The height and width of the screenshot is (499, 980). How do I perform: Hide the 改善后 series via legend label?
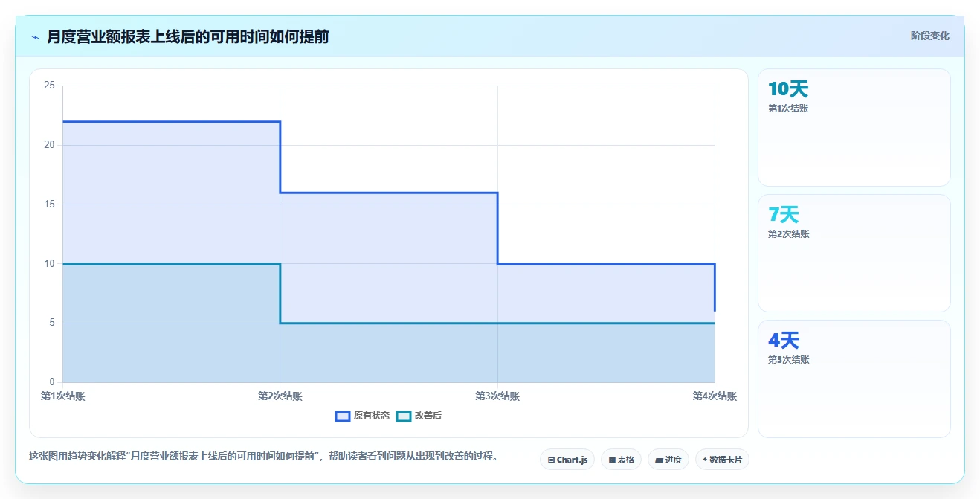pos(428,416)
